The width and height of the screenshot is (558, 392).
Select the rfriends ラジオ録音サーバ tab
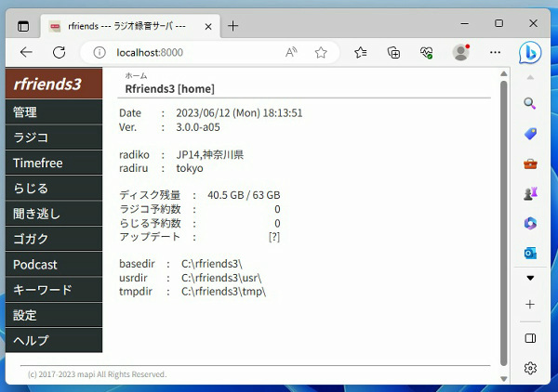point(130,26)
